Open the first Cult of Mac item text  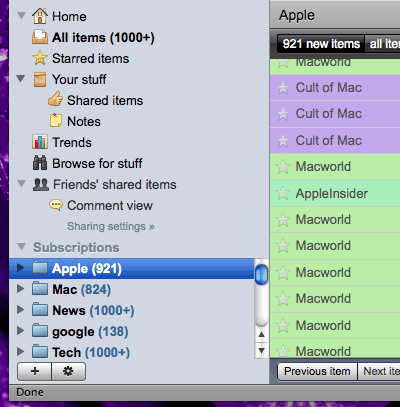[x=328, y=88]
